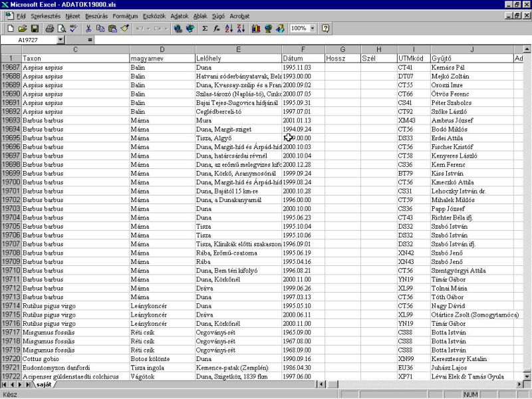Viewport: 532px width, 399px height.
Task: Cut with the scissors icon
Action: 88,29
